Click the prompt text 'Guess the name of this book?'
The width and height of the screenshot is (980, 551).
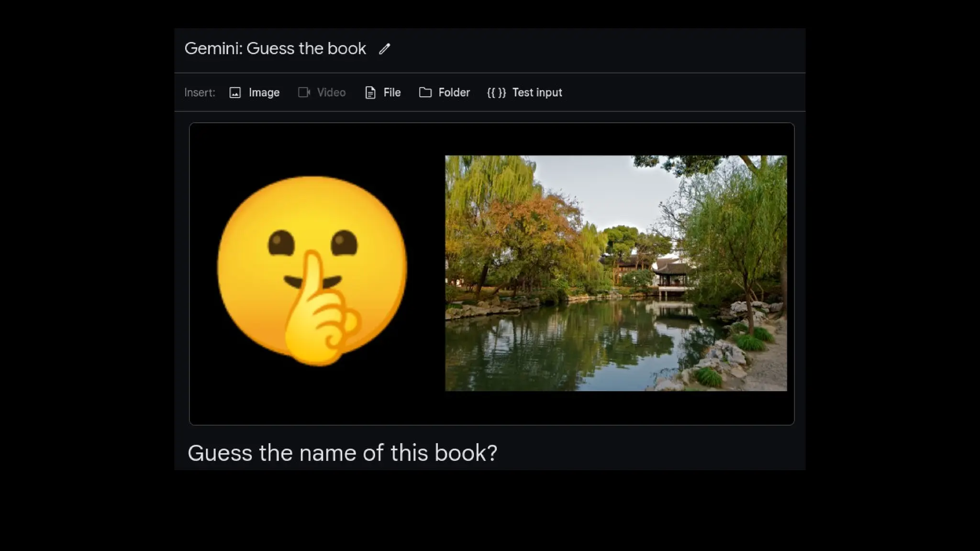342,452
